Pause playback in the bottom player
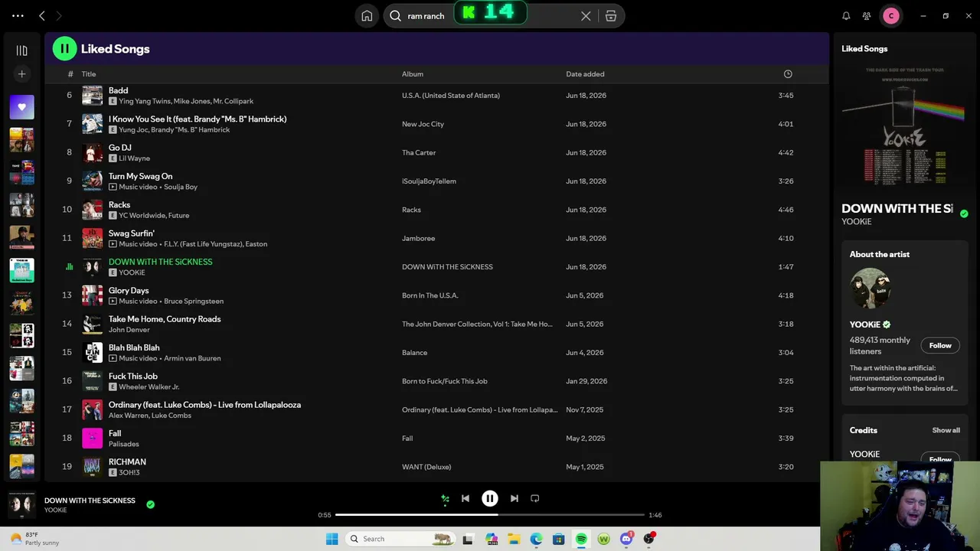This screenshot has height=551, width=980. 490,499
